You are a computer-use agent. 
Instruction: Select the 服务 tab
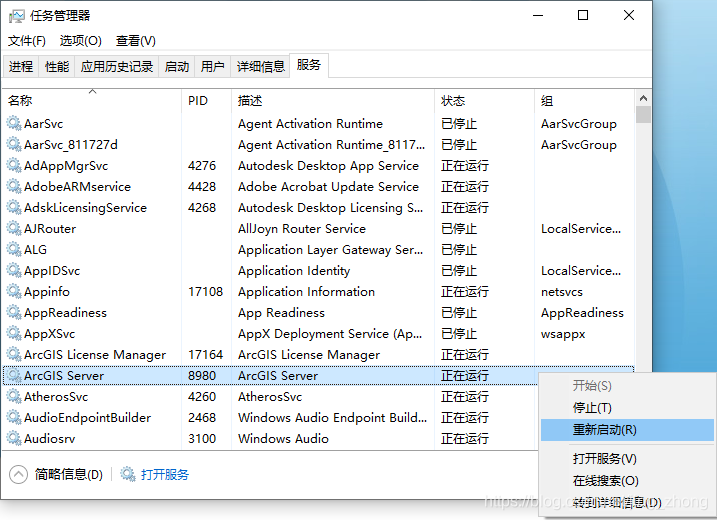(x=309, y=65)
